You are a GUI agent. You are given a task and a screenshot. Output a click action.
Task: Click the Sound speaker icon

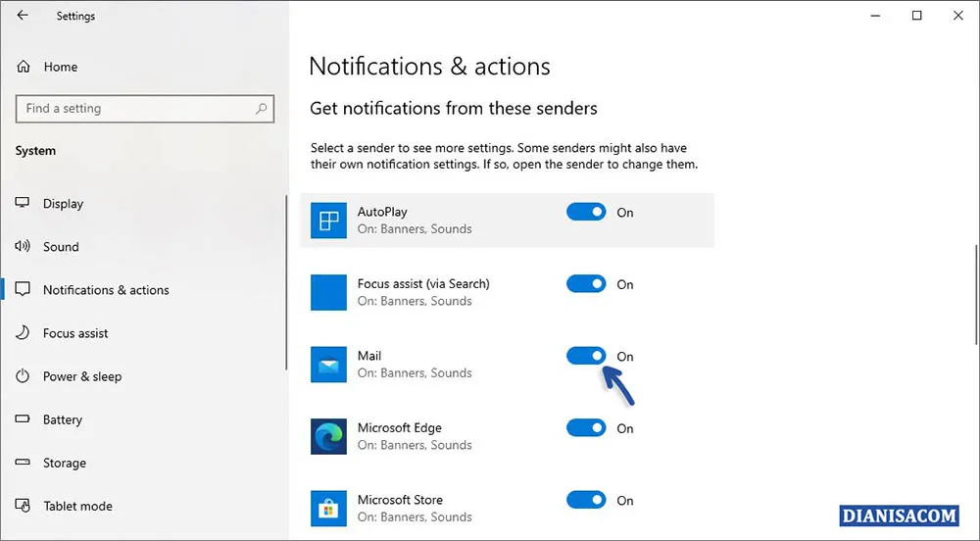click(23, 246)
